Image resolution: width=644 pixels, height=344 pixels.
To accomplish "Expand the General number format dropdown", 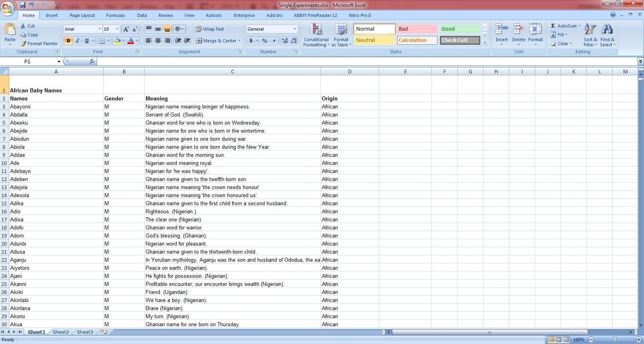I will click(x=295, y=29).
